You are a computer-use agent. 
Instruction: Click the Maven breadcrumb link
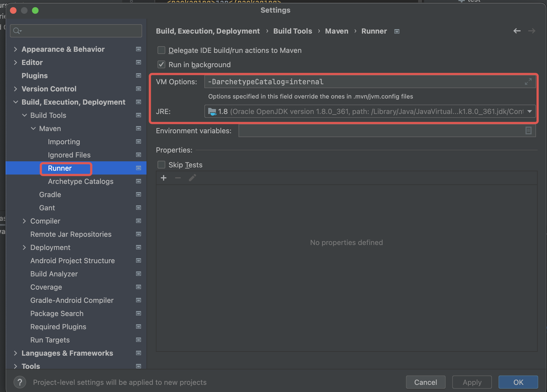[336, 31]
